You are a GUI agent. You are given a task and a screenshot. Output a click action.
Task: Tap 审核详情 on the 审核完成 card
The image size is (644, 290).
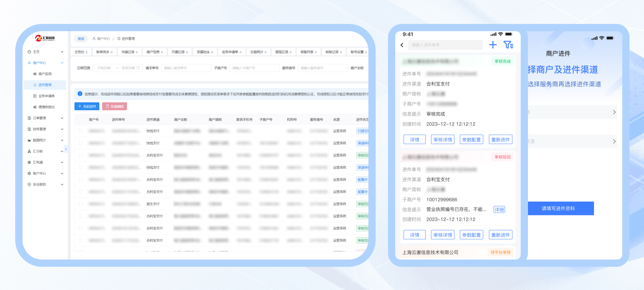pos(443,140)
